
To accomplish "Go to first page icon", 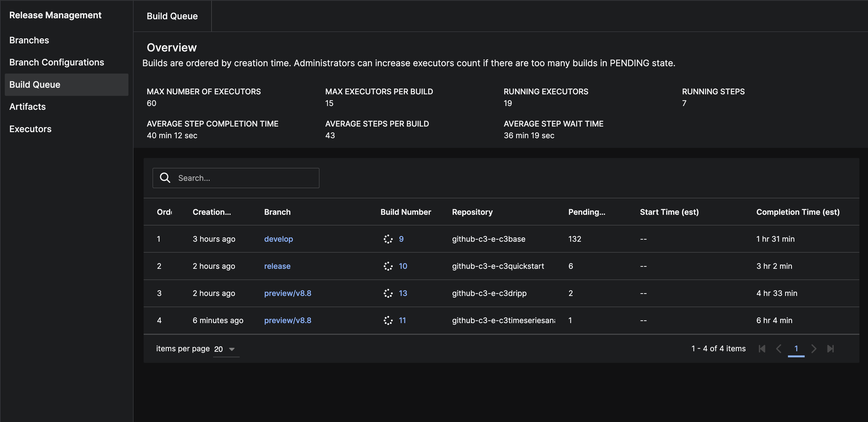I will (762, 348).
